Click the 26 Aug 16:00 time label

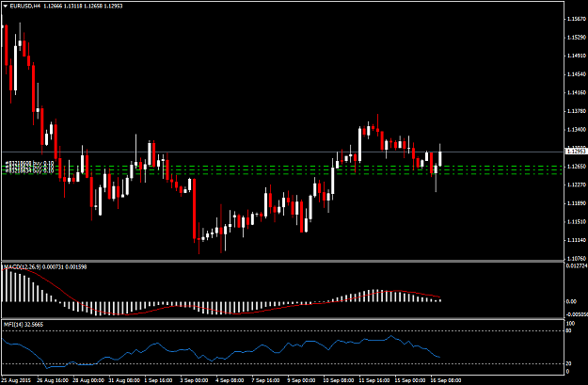click(53, 380)
